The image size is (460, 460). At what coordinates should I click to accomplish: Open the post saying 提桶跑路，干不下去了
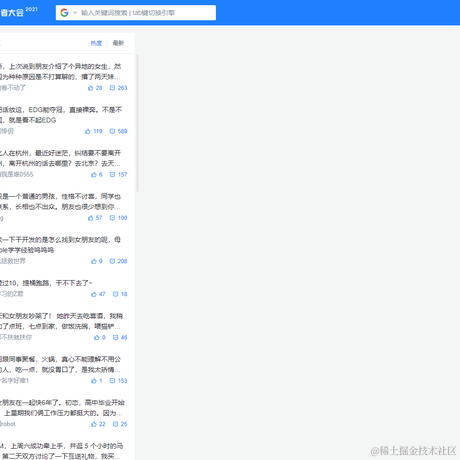click(x=46, y=283)
